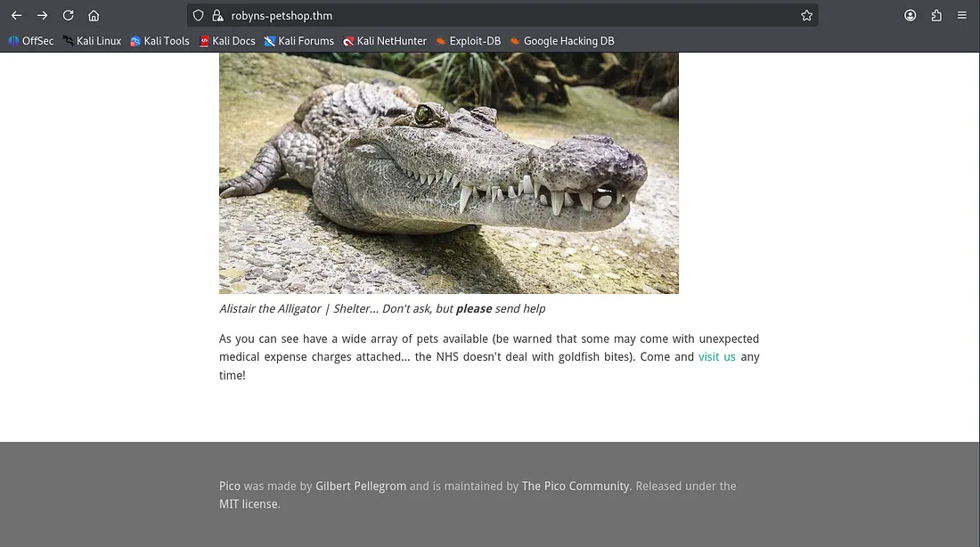Click the forward navigation arrow
The height and width of the screenshot is (547, 980).
42,15
